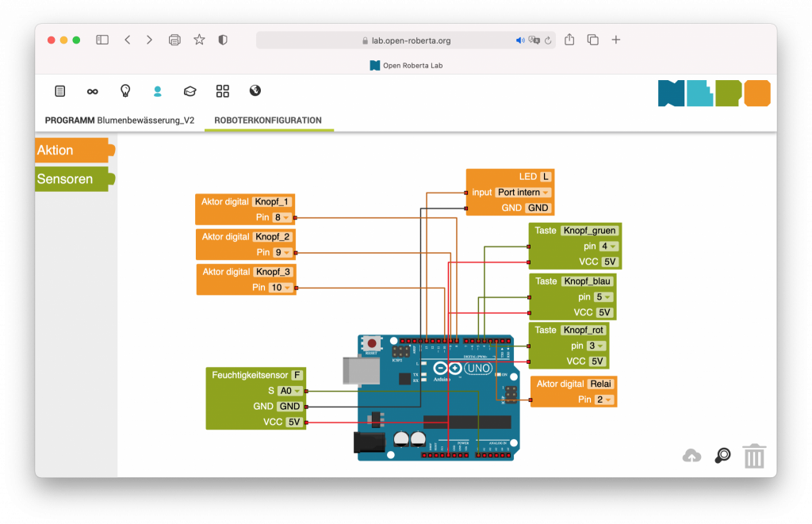The image size is (812, 524).
Task: Click the Knopf_gruen name field
Action: pos(588,231)
